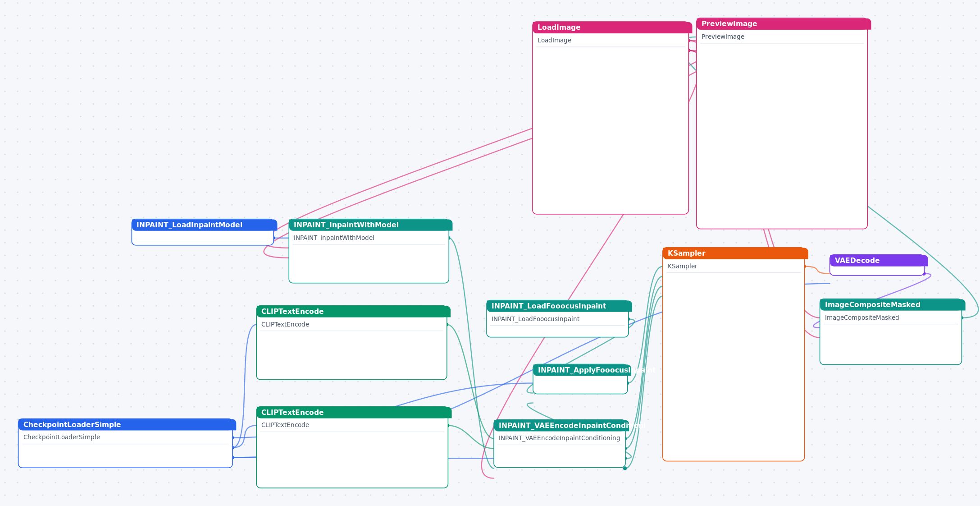Image resolution: width=980 pixels, height=506 pixels.
Task: Select the LoadImage node title bar
Action: tap(612, 28)
